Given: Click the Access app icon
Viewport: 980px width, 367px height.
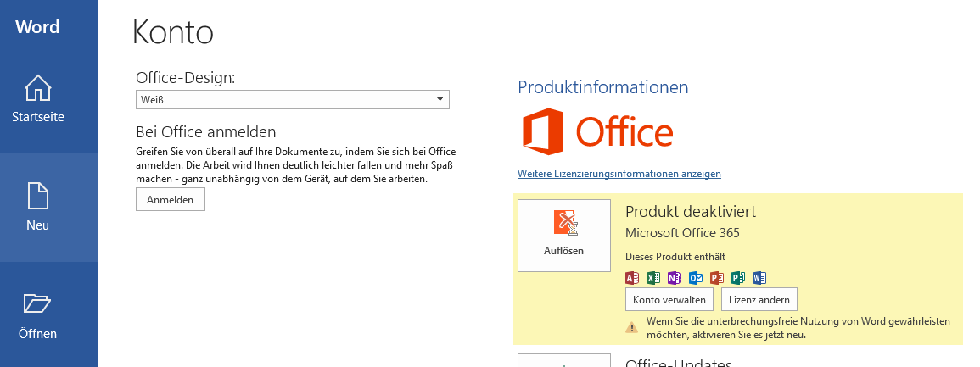Looking at the screenshot, I should tap(632, 278).
